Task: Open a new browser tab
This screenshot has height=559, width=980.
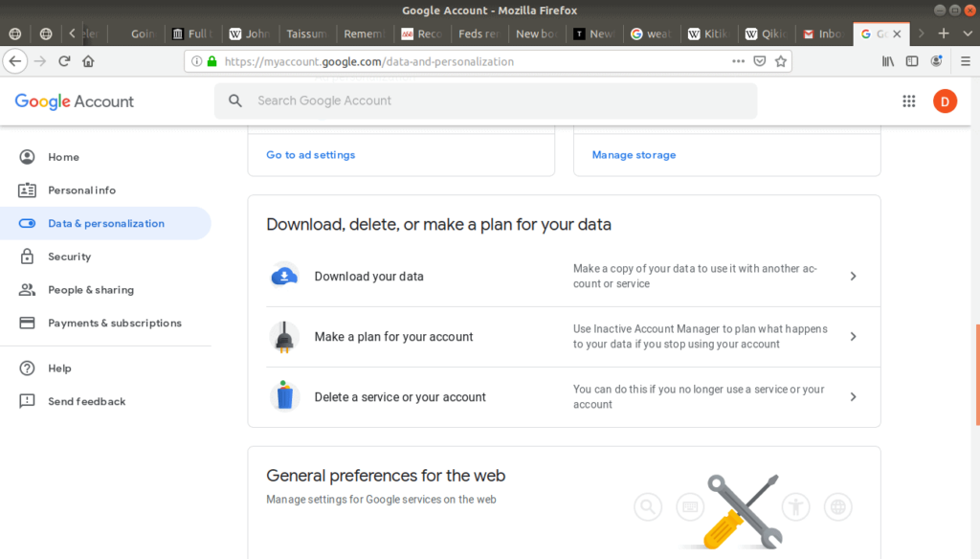Action: point(944,34)
